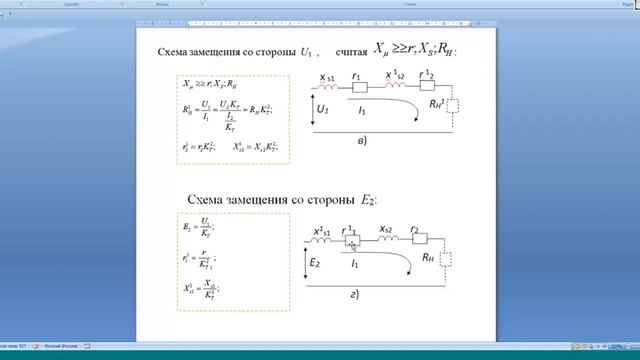Select the upper dashed formula box with RH formula
The width and height of the screenshot is (640, 360).
(233, 120)
